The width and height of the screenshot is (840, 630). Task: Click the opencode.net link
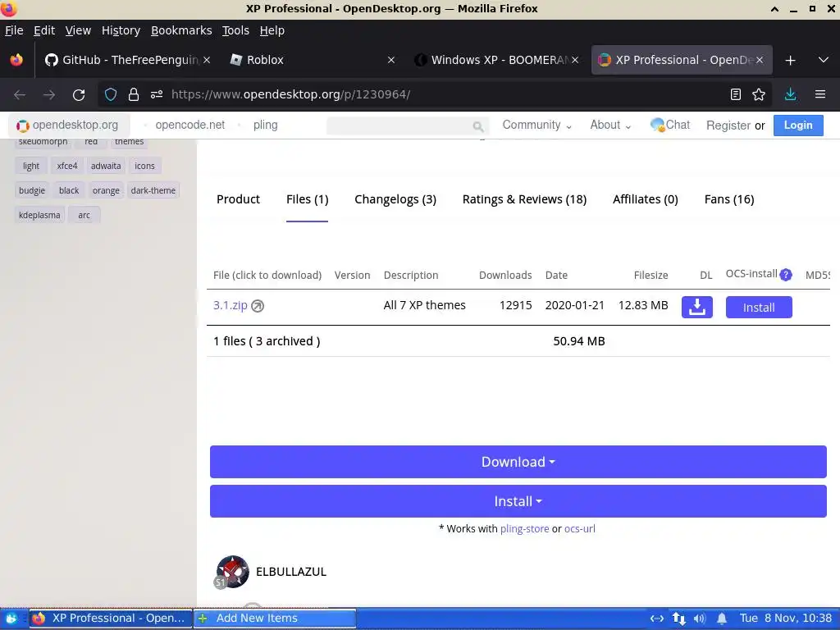[x=190, y=126]
